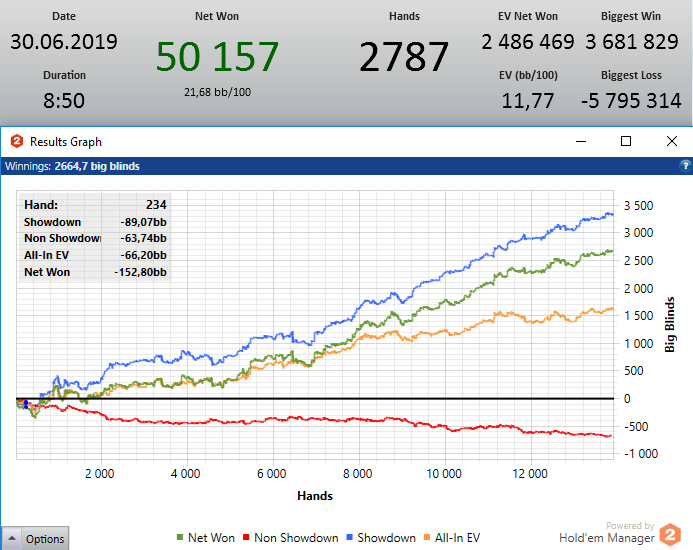The image size is (693, 550).
Task: Click the red Non Showdown color square
Action: [x=246, y=538]
